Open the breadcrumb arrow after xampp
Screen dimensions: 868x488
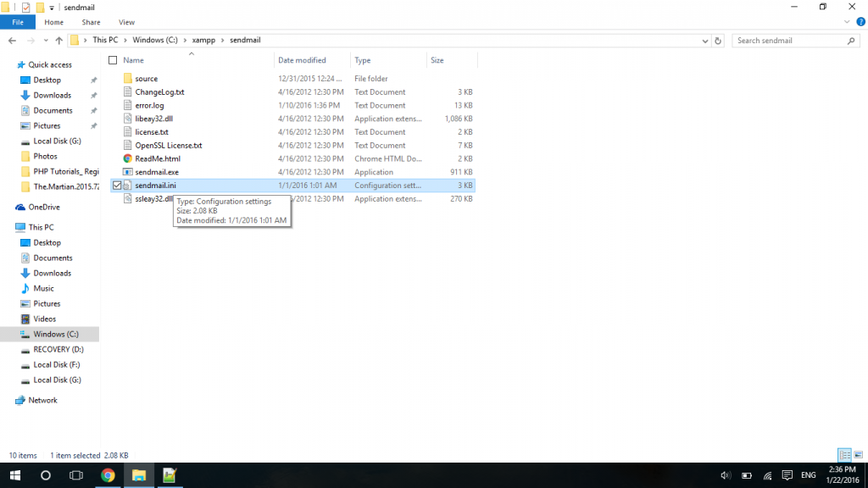223,41
